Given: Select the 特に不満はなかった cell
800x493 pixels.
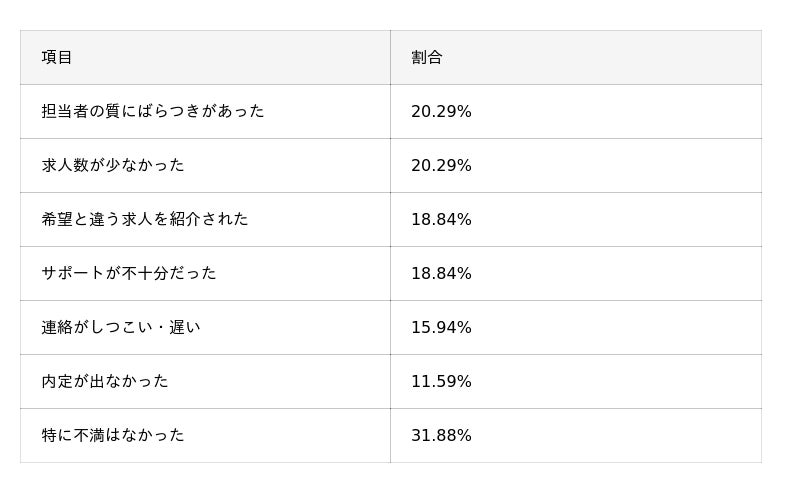Looking at the screenshot, I should click(x=113, y=435).
